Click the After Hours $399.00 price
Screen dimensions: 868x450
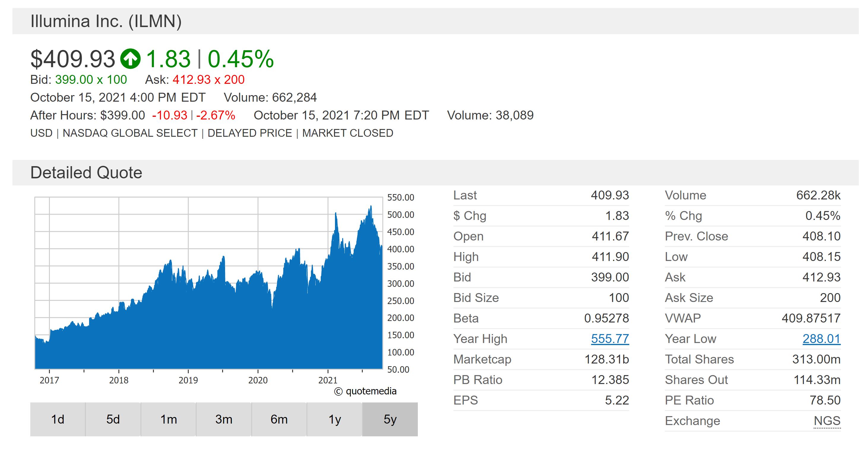(x=122, y=115)
